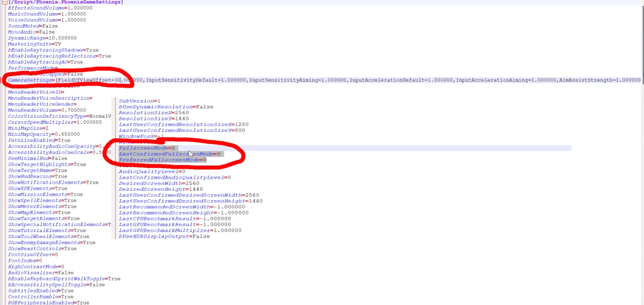This screenshot has width=644, height=305.
Task: Click the ShowHudBeacons=True entry
Action: 38,177
